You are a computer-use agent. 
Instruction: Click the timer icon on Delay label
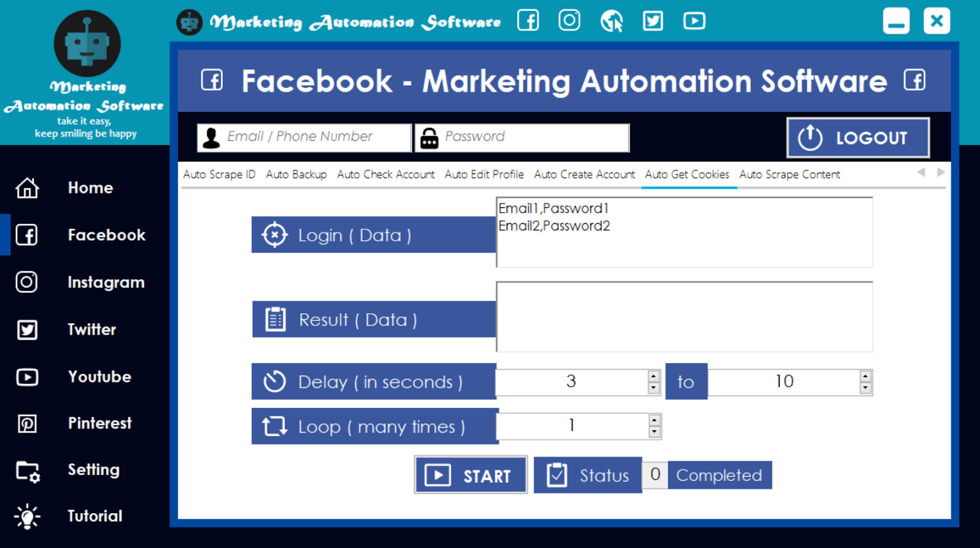click(274, 381)
